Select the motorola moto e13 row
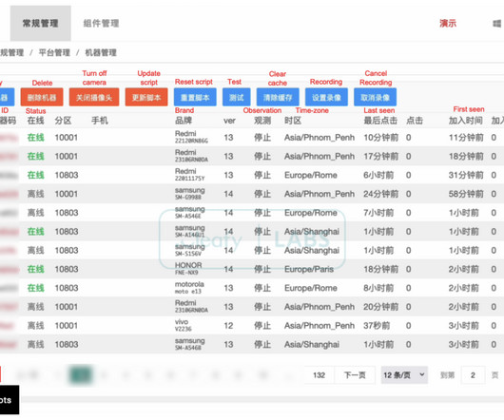 click(252, 288)
